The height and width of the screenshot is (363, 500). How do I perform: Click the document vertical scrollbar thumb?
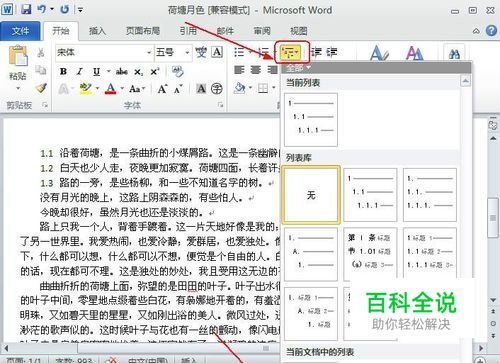493,217
